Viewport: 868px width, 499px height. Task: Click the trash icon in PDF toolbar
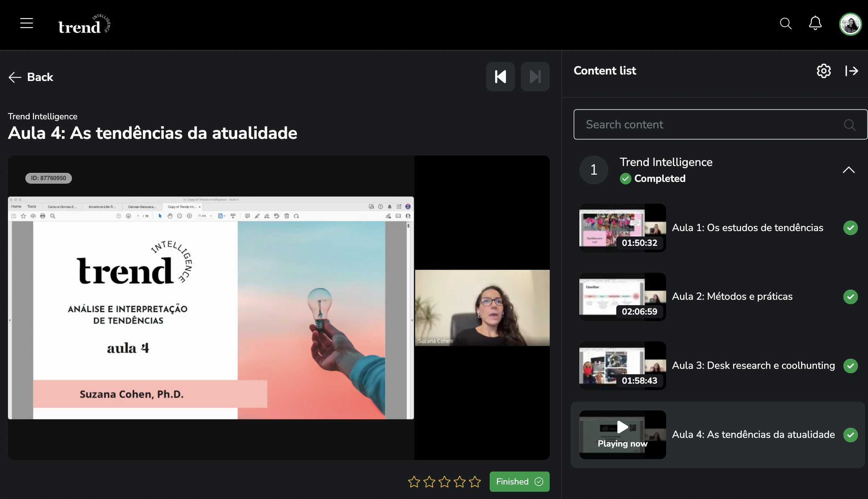coord(287,216)
